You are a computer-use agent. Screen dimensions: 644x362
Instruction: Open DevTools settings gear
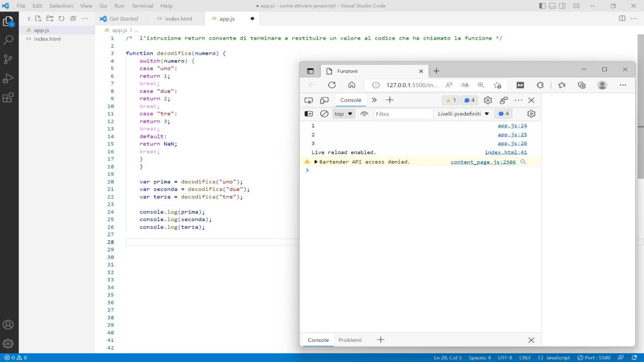(487, 100)
